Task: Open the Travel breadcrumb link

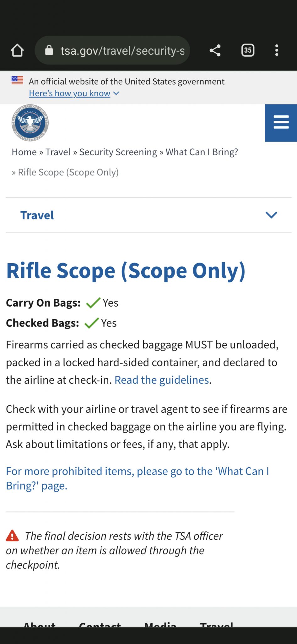Action: 58,152
